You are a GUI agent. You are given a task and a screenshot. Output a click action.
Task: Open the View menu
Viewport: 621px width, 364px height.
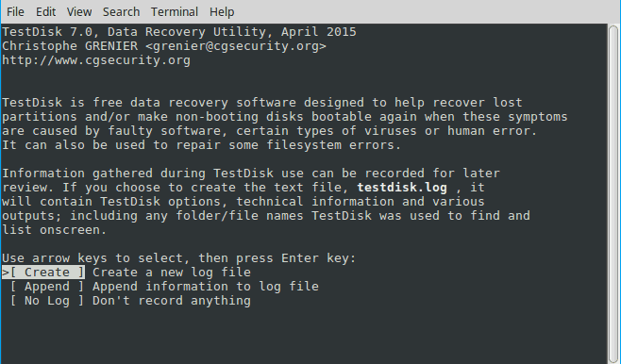[79, 12]
